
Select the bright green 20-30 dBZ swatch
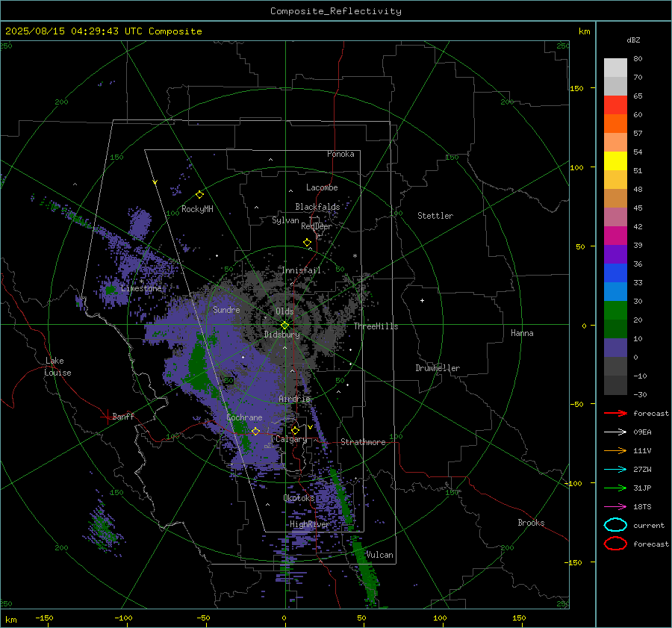615,310
